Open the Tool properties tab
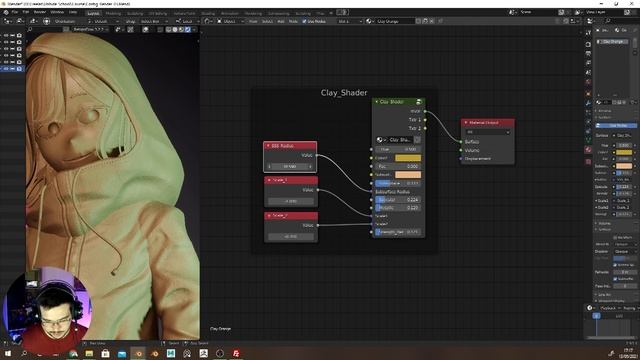640x360 pixels. [588, 33]
